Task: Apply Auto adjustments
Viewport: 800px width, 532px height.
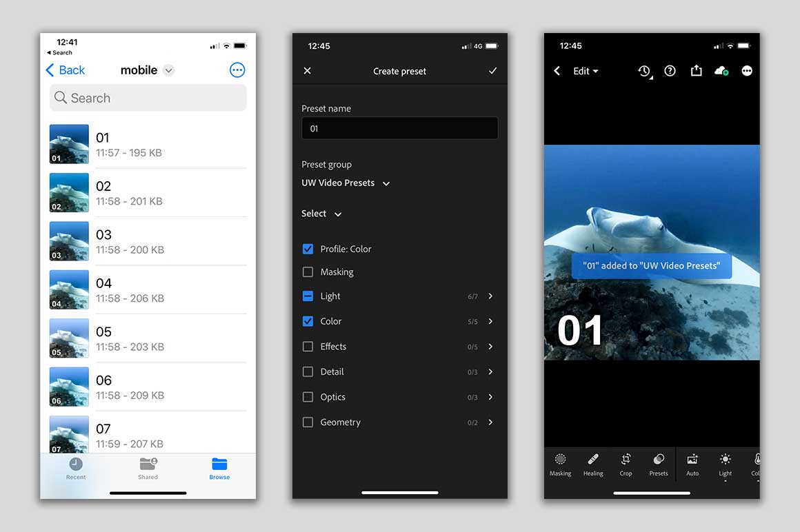Action: coord(692,464)
